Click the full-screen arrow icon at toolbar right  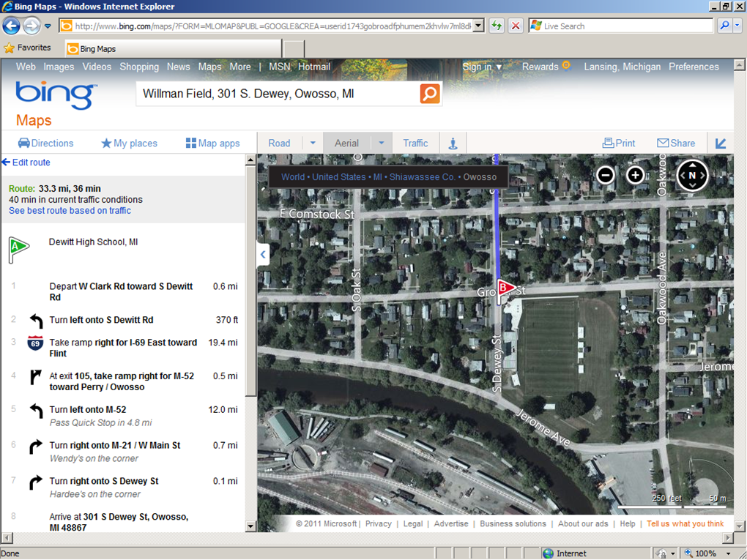721,143
